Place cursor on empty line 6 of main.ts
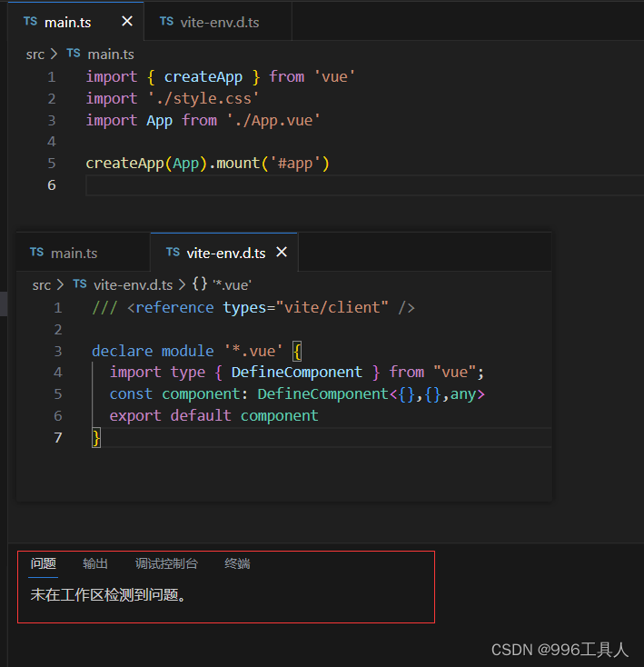 365,185
